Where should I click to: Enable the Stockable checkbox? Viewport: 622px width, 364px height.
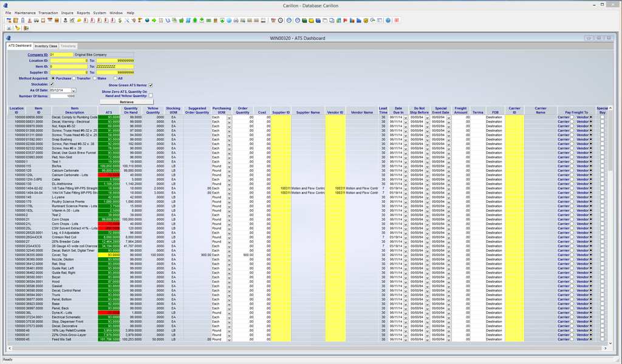point(51,84)
